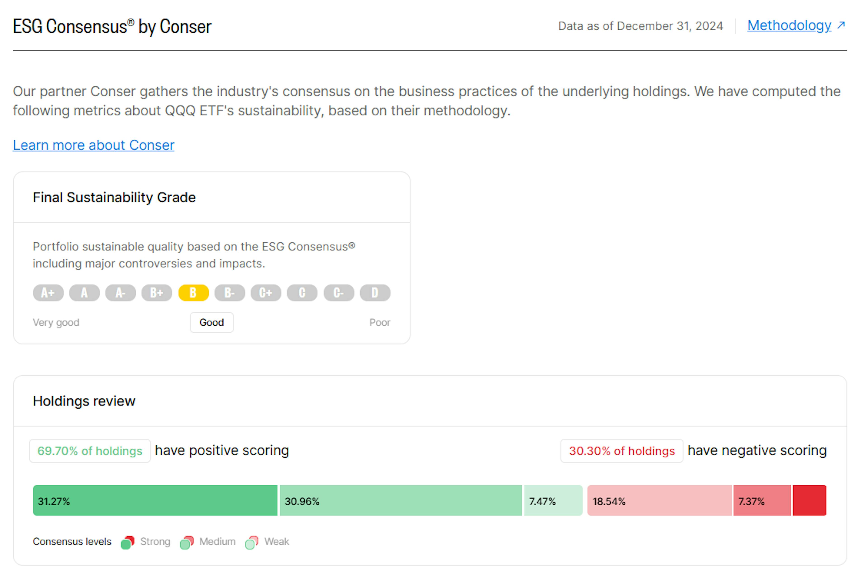Select the B+ grade badge
868x588 pixels.
[157, 293]
